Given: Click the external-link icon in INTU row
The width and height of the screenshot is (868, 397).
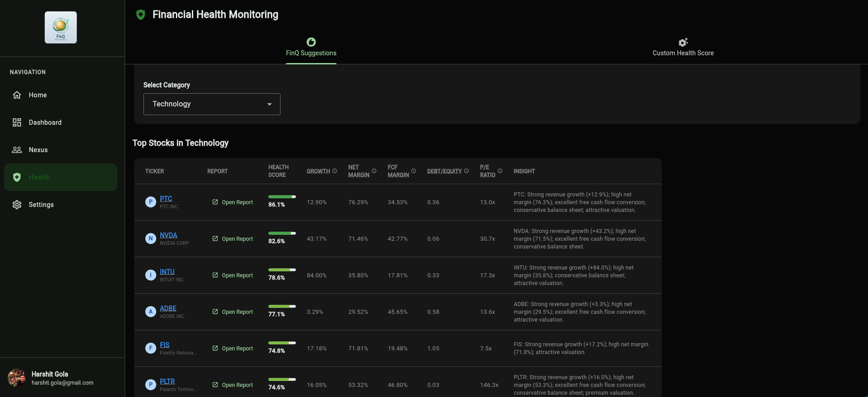Looking at the screenshot, I should pyautogui.click(x=215, y=275).
